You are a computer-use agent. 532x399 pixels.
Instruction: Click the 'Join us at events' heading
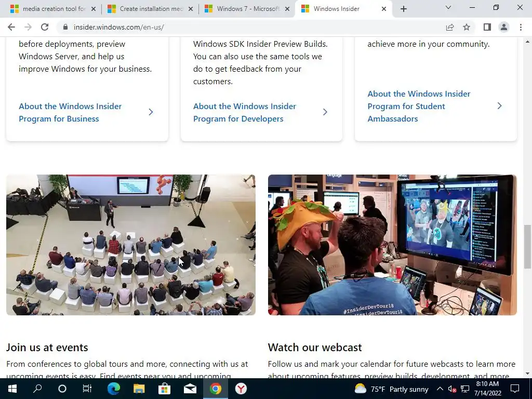[x=47, y=348]
